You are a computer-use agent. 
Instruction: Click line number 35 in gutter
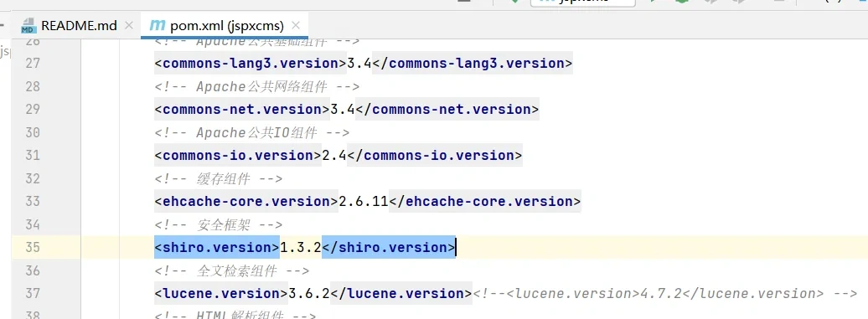33,247
